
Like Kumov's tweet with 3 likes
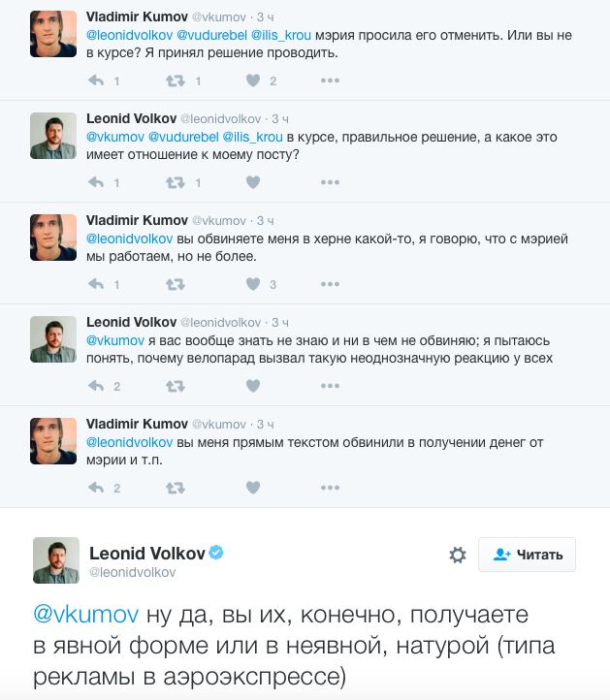(252, 284)
